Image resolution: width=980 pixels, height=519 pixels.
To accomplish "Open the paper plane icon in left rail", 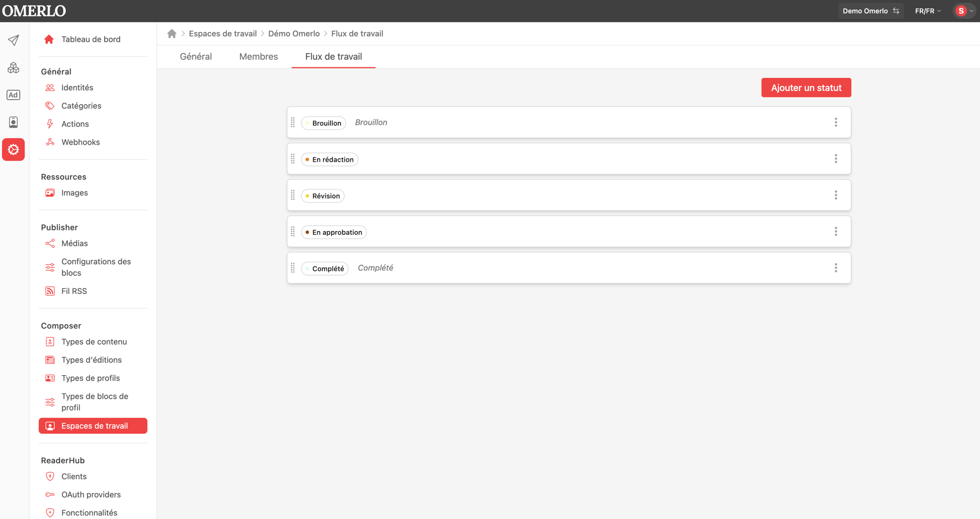I will (x=13, y=40).
